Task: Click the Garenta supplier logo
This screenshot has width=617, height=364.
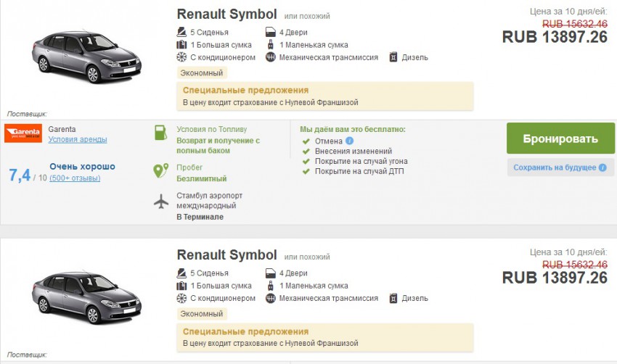Action: point(23,133)
